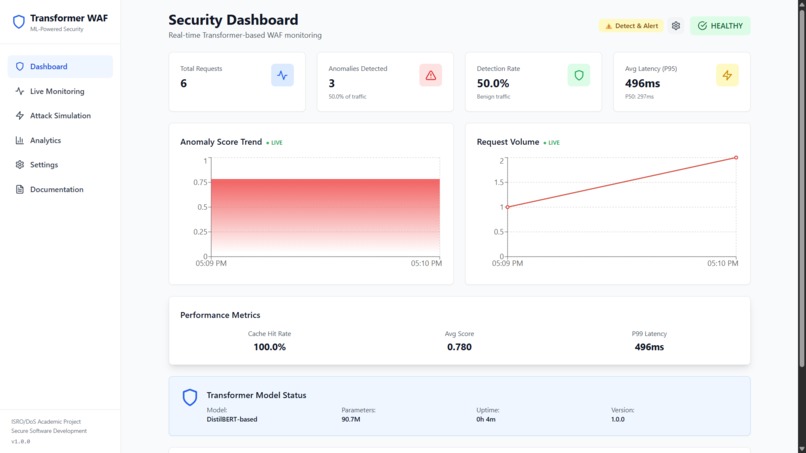Click the Detect & Alert warning triangle
806x453 pixels.
click(609, 26)
